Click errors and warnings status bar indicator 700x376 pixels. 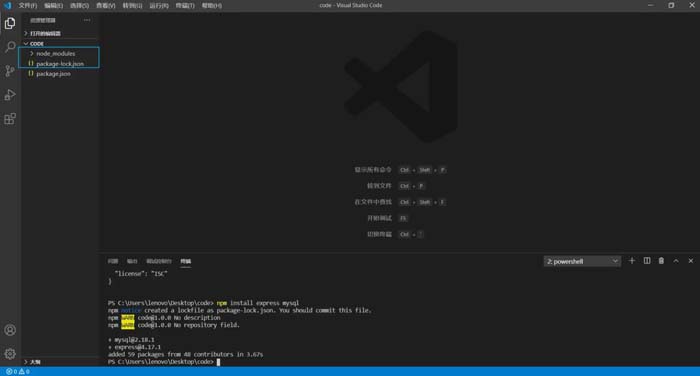pos(17,372)
